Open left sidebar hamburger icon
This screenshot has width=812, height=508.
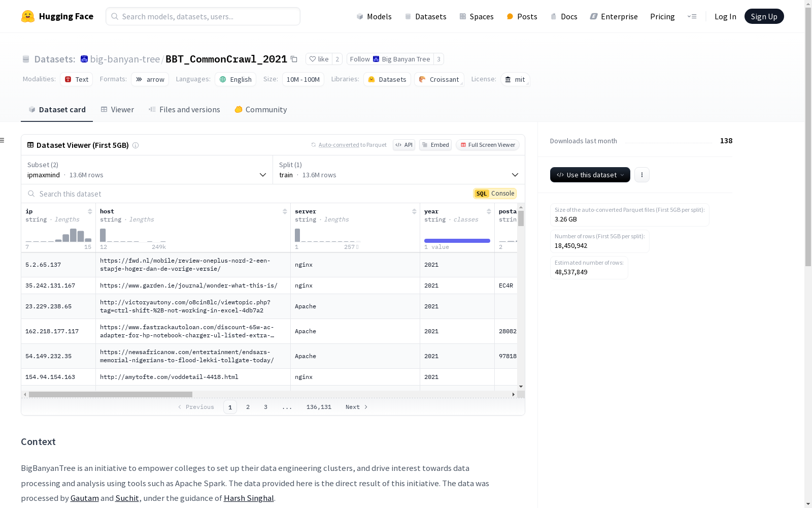tap(3, 140)
